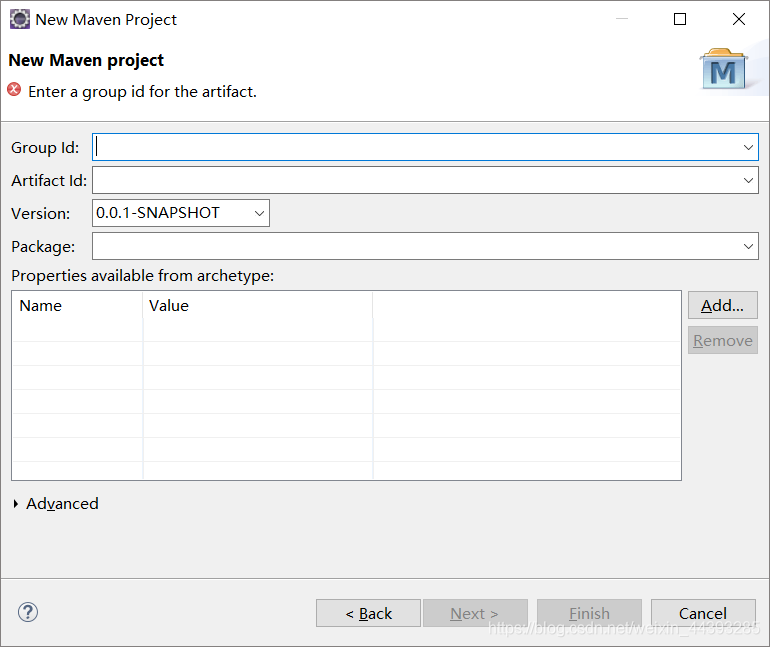Screen dimensions: 770x647
Task: Open the Package dropdown arrow
Action: pos(748,246)
